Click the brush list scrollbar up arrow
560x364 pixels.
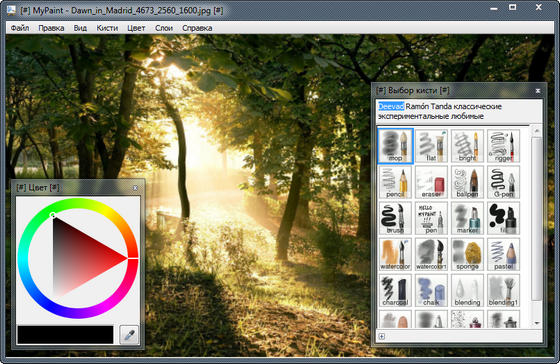[536, 131]
